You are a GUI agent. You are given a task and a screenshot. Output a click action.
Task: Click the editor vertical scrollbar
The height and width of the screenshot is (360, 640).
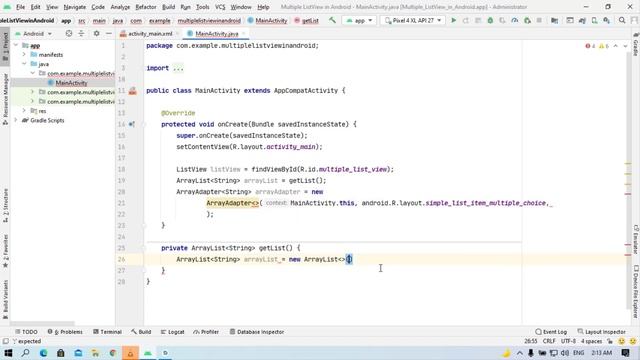pos(628,180)
